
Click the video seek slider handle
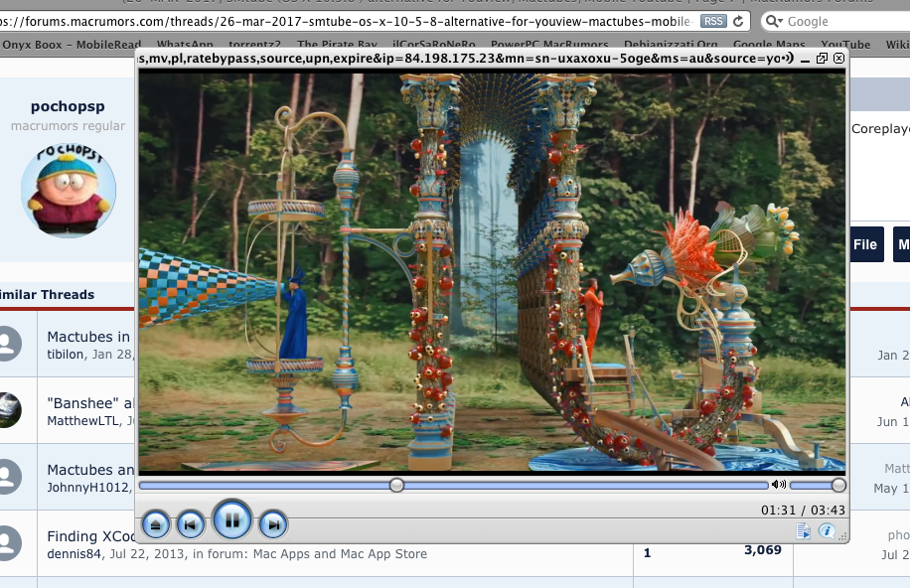(x=396, y=485)
